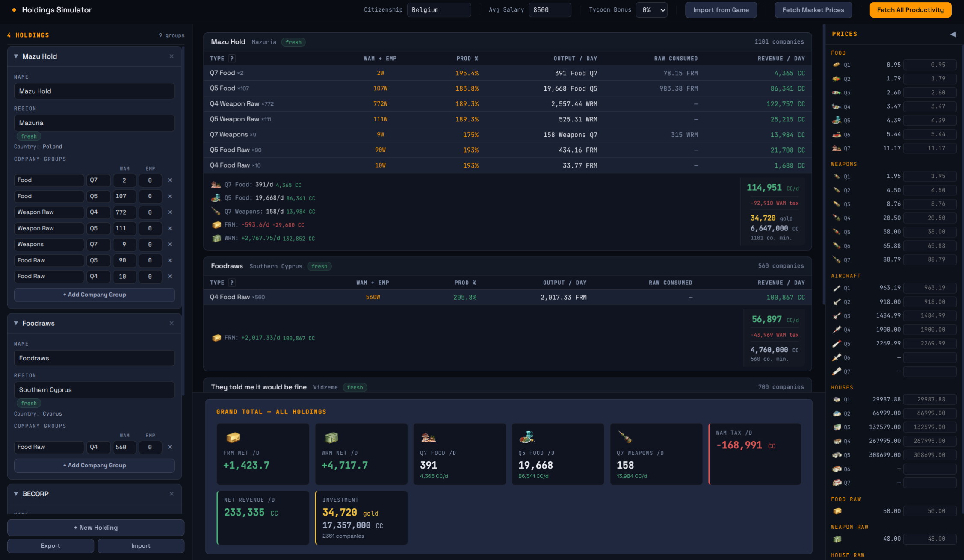Click the Houses Q6 price icon
Screen dimensions: 964x560
click(x=836, y=469)
